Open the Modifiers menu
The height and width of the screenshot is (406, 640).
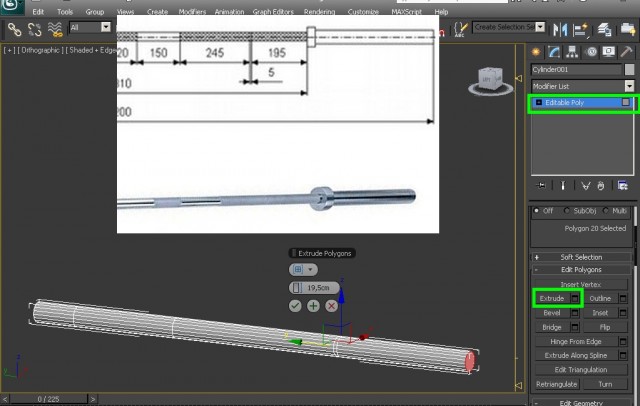pos(192,12)
